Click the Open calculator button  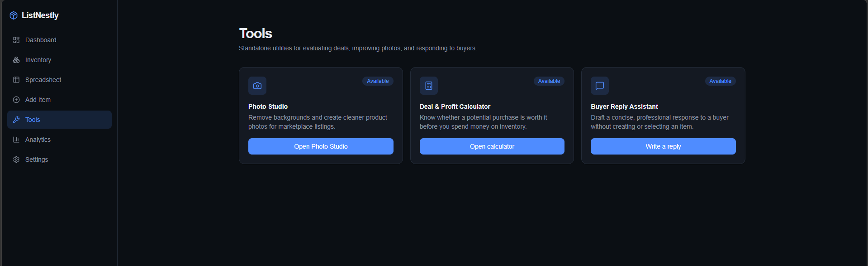click(492, 146)
